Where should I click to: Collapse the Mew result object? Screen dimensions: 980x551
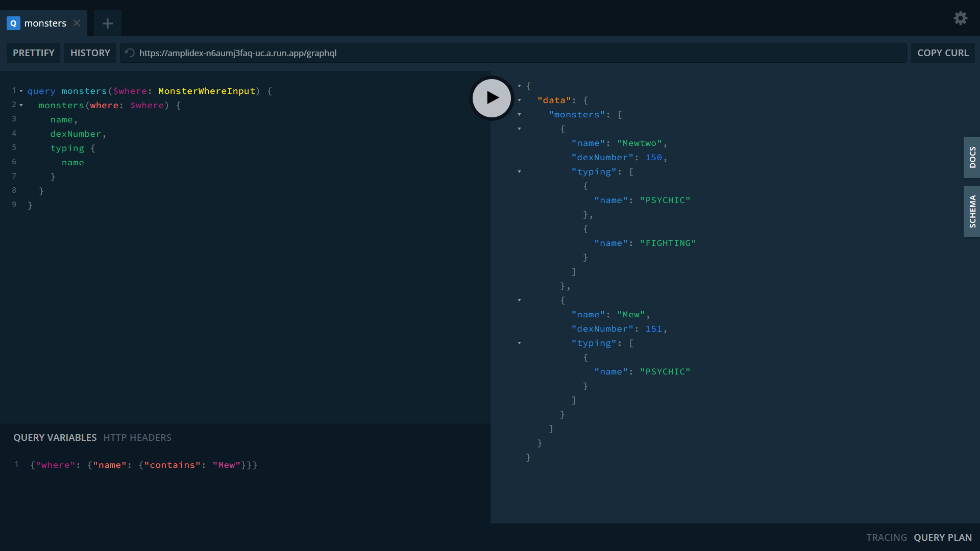[x=519, y=300]
